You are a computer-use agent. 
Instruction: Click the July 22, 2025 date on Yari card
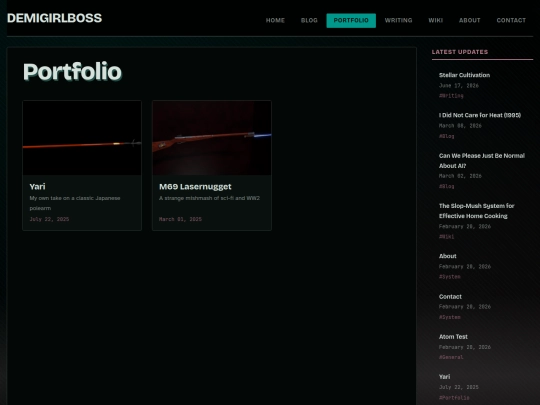(x=49, y=219)
